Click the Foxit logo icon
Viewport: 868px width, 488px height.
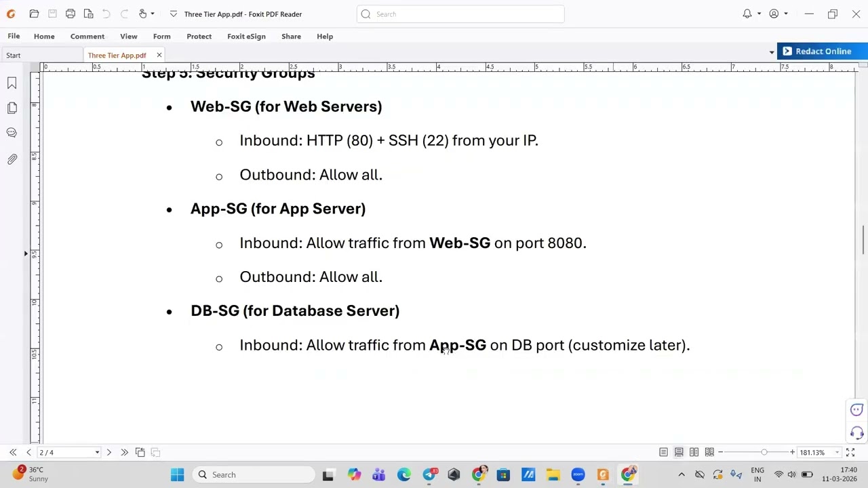tap(11, 14)
